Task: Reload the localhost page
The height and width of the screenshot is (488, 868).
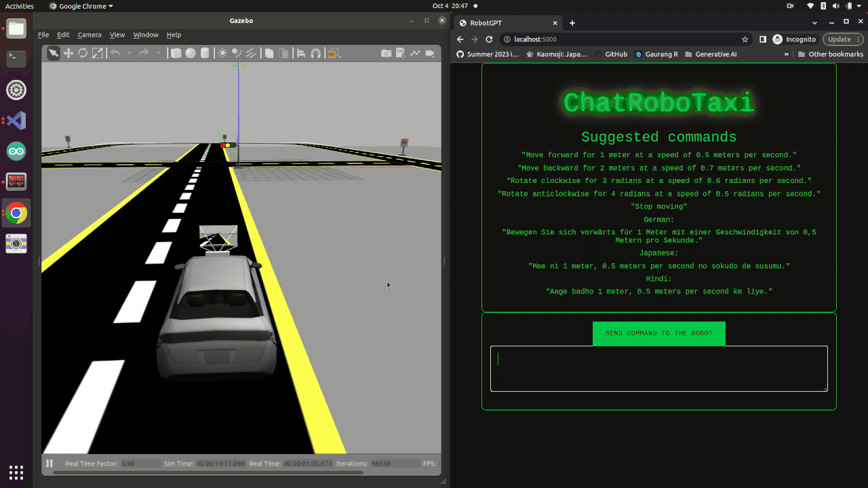Action: tap(489, 39)
